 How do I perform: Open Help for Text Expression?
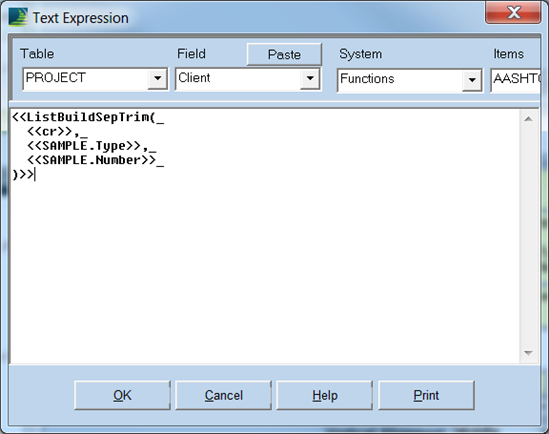[325, 395]
